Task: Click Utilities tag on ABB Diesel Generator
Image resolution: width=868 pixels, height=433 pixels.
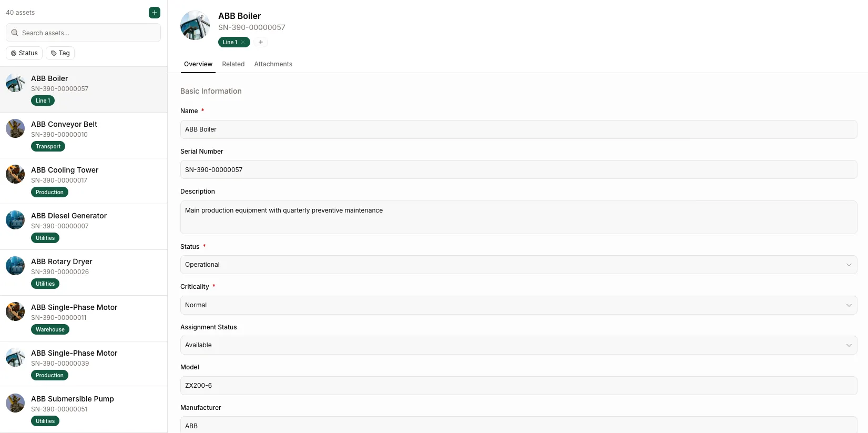Action: [45, 238]
